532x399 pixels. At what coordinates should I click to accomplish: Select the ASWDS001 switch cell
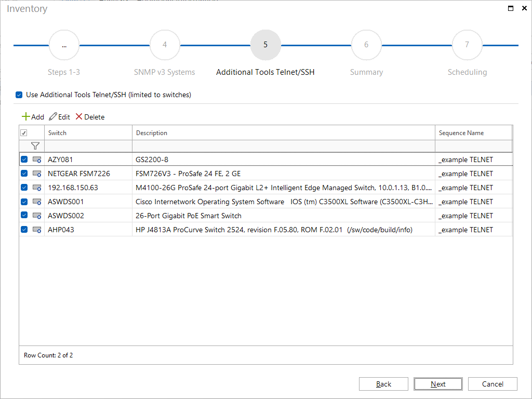88,202
